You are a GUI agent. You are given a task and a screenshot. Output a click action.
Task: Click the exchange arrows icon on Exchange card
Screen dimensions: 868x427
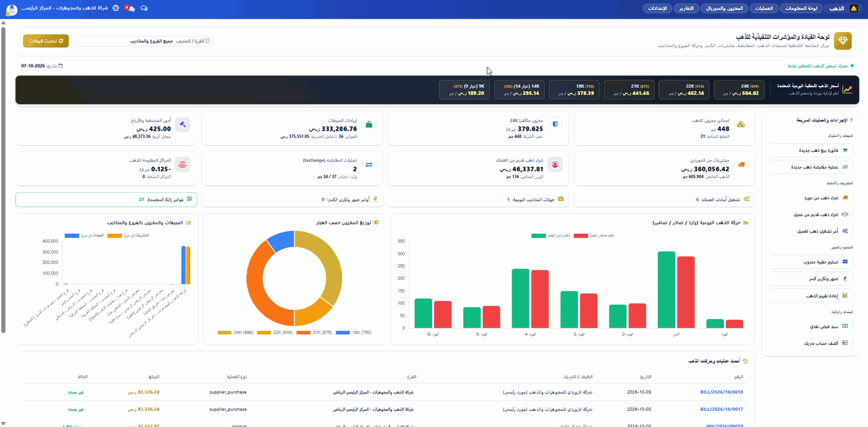click(x=369, y=164)
